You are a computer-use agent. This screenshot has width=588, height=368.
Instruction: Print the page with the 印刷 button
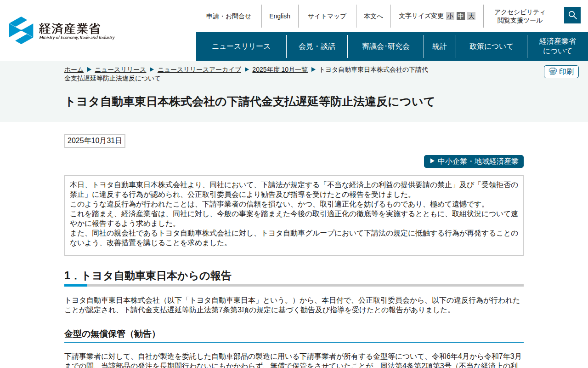561,72
